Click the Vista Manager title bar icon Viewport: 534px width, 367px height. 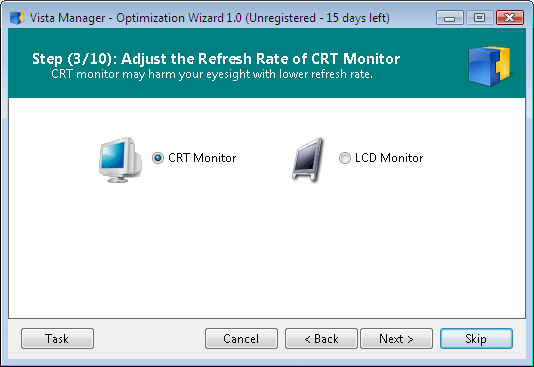tap(17, 18)
